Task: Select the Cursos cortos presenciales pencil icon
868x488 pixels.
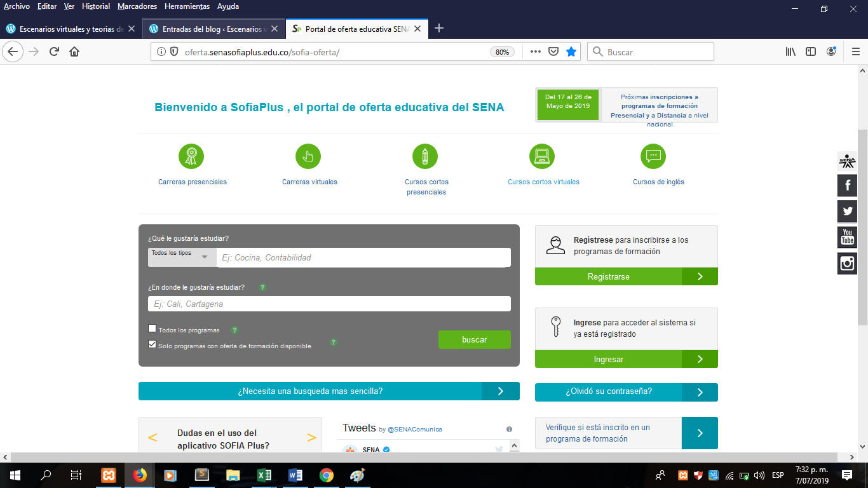Action: point(425,156)
